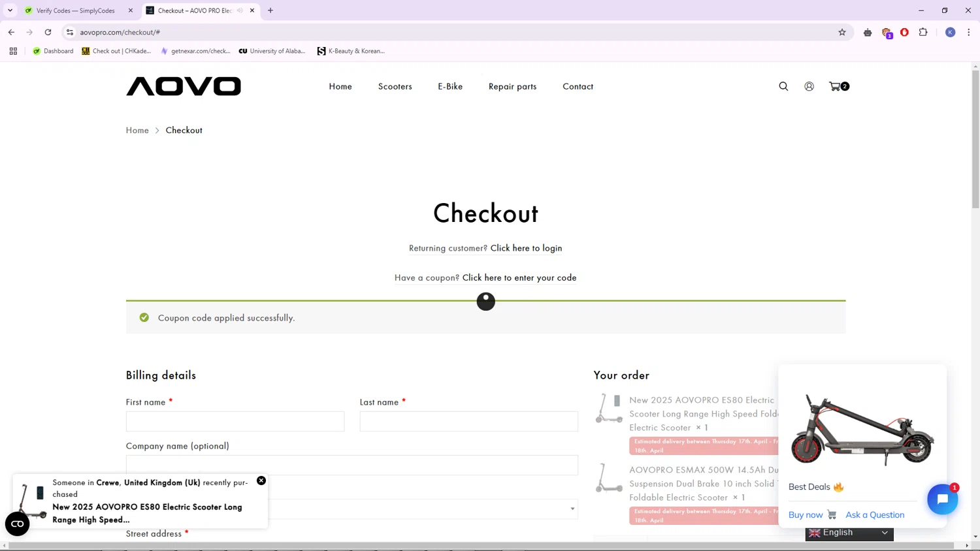Click here to enter your code link
This screenshot has height=551, width=980.
click(x=519, y=277)
